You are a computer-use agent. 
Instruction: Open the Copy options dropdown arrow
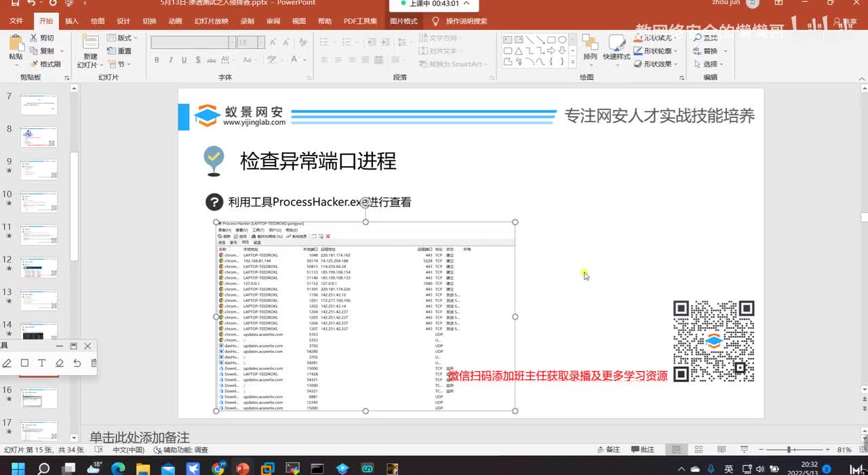coord(61,51)
